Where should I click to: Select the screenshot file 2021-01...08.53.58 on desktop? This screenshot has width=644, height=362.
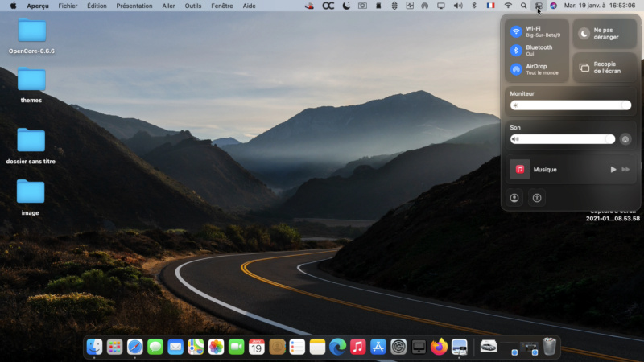(x=613, y=216)
